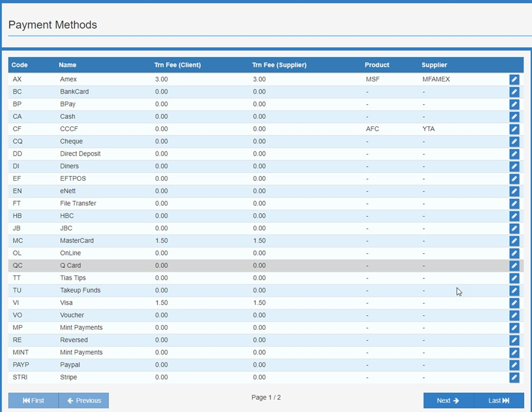Edit the Stripe payment method
This screenshot has height=412, width=532.
514,378
